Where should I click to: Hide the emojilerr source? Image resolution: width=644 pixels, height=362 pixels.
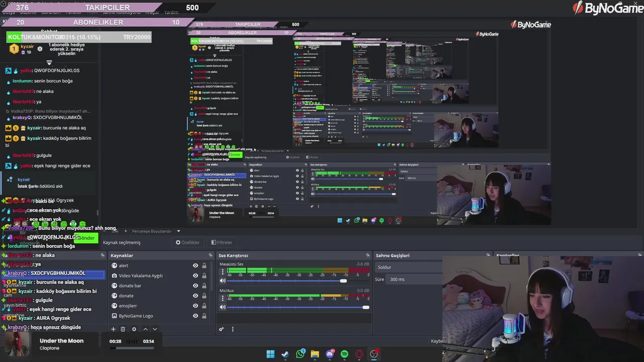[x=196, y=306]
